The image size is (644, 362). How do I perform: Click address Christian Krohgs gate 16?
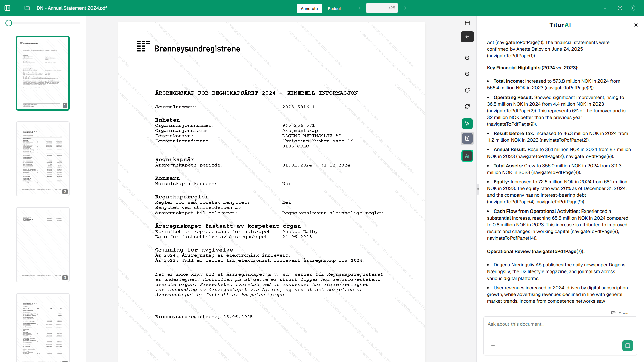pyautogui.click(x=318, y=141)
